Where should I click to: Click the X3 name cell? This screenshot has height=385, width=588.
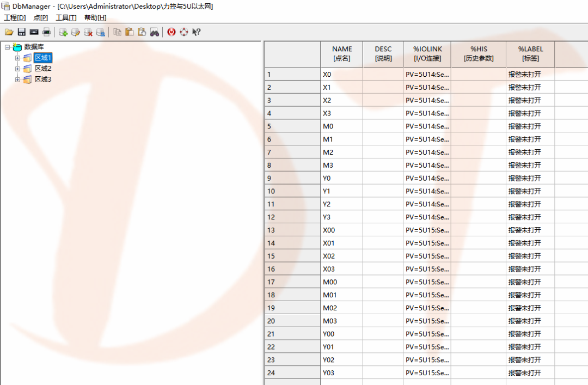[341, 113]
